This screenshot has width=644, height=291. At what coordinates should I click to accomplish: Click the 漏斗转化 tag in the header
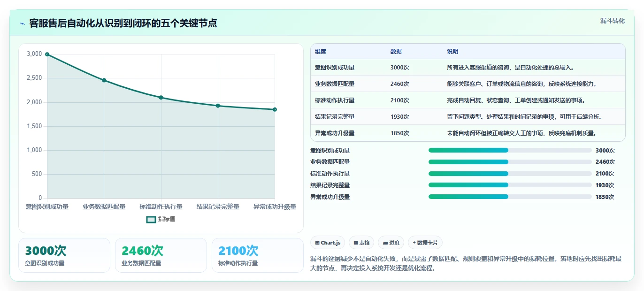(612, 21)
